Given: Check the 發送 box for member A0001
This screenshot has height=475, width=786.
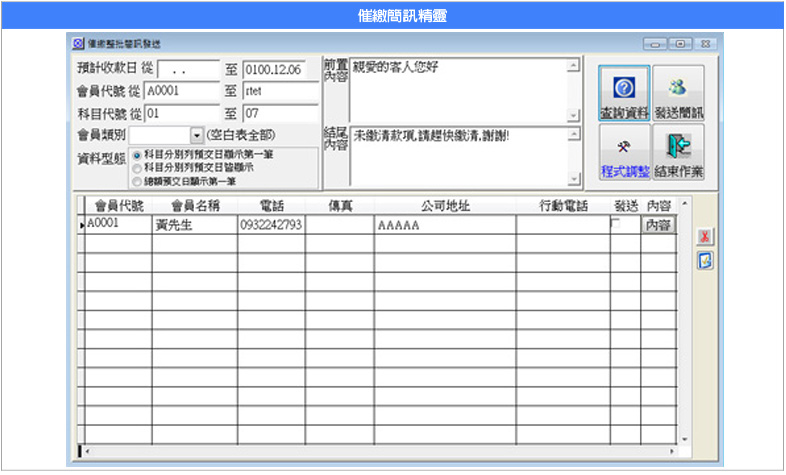Looking at the screenshot, I should (x=616, y=224).
